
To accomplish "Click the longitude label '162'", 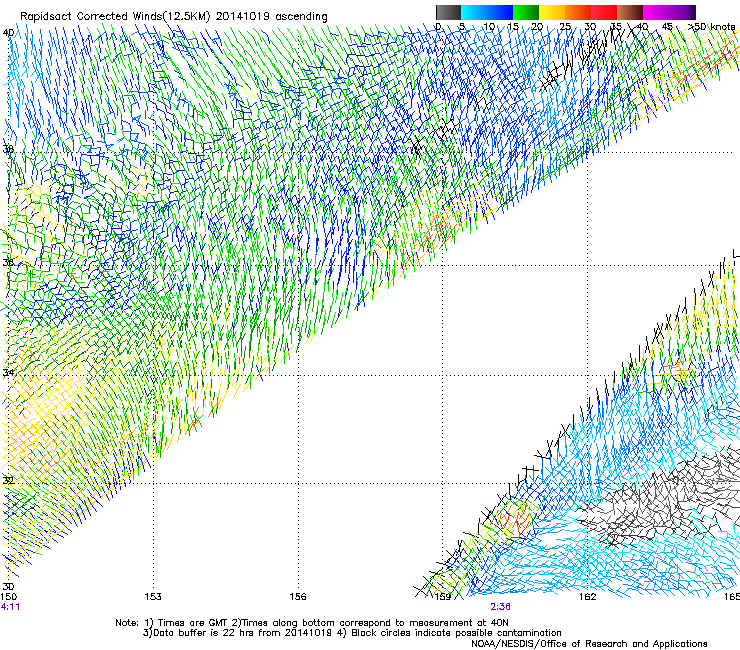I will pos(588,597).
